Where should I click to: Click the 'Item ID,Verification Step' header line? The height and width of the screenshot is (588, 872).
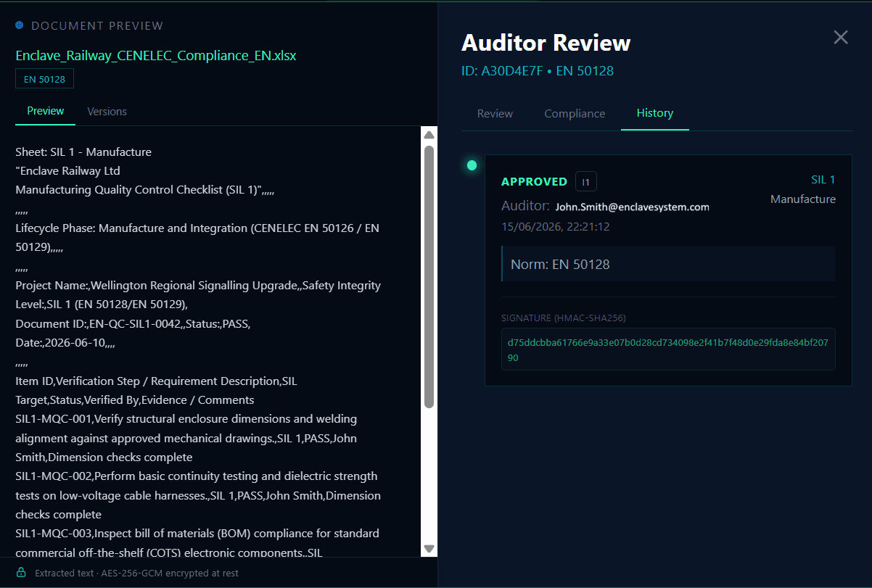156,390
